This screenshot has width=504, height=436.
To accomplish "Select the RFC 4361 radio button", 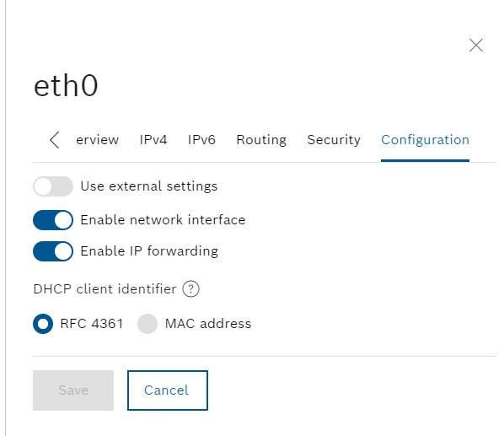I will point(43,324).
